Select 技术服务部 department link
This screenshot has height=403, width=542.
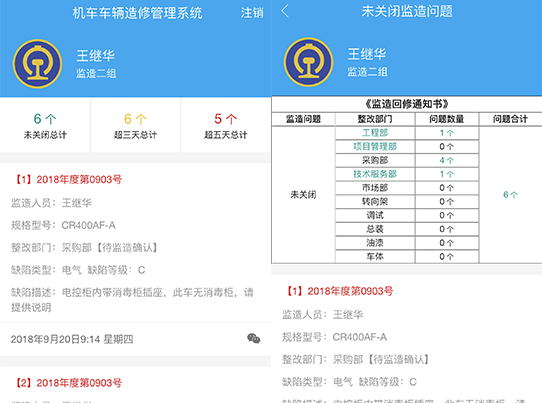tap(375, 174)
